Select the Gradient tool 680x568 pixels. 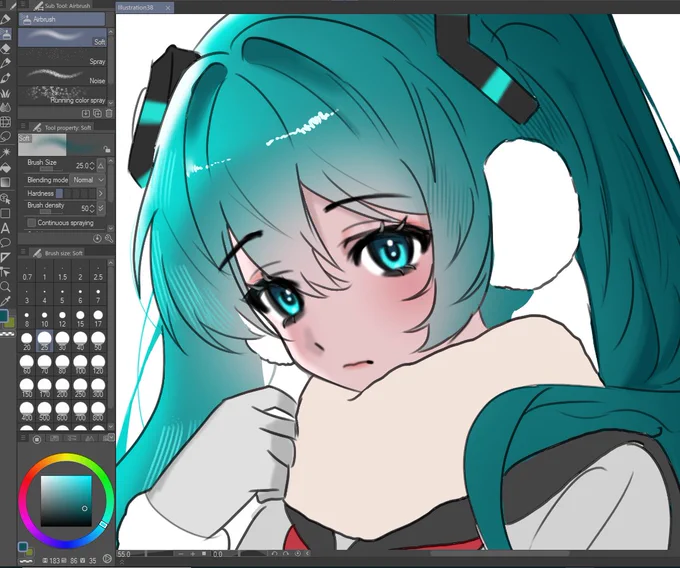click(x=5, y=182)
